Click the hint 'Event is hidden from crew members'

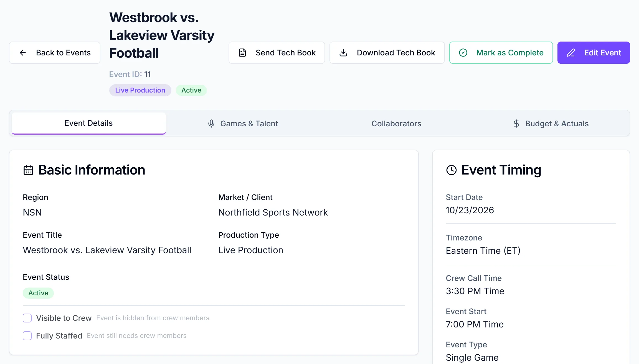(153, 318)
